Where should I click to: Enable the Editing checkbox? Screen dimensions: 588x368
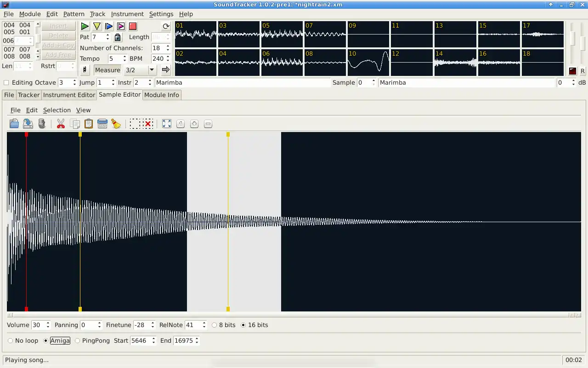coord(6,83)
